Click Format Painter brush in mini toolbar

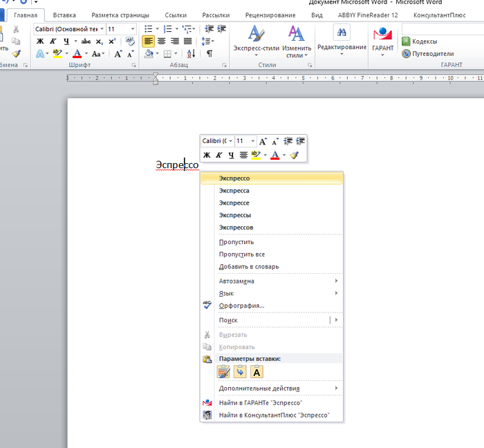point(294,155)
